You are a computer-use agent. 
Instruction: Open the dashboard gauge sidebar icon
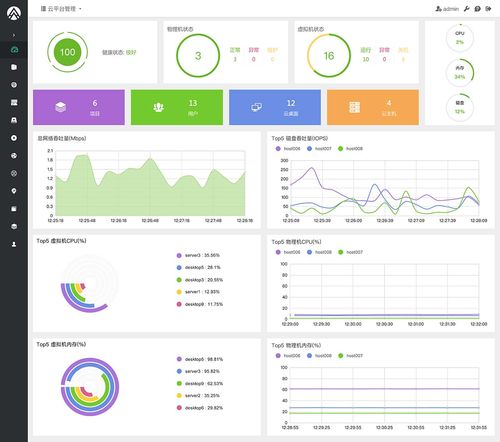(14, 50)
